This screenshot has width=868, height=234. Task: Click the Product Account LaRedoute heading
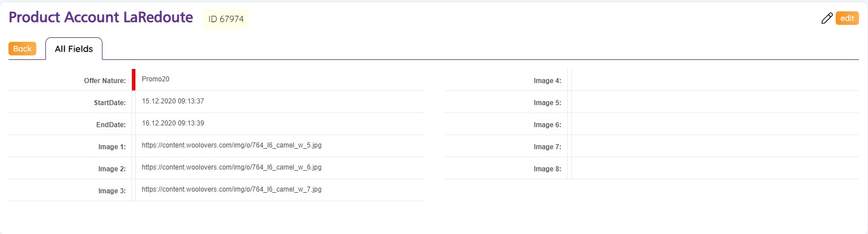click(x=101, y=17)
